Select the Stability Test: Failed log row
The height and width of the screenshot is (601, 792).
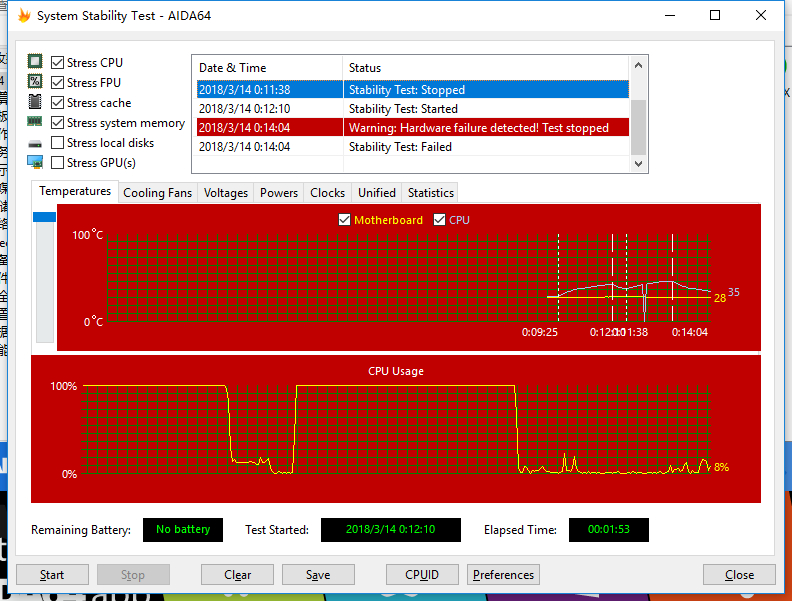tap(413, 147)
